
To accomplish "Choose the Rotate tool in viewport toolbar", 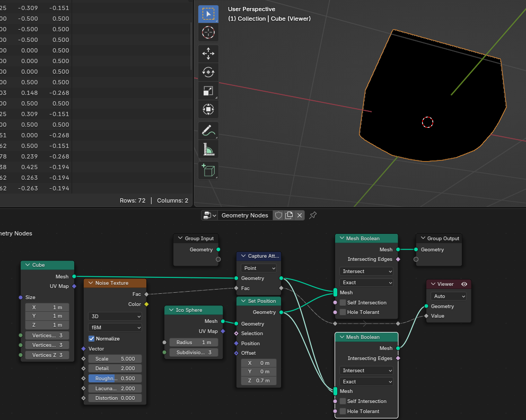I will point(208,72).
